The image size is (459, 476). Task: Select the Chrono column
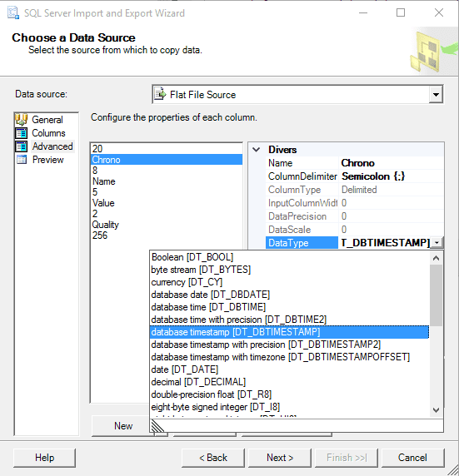point(167,160)
